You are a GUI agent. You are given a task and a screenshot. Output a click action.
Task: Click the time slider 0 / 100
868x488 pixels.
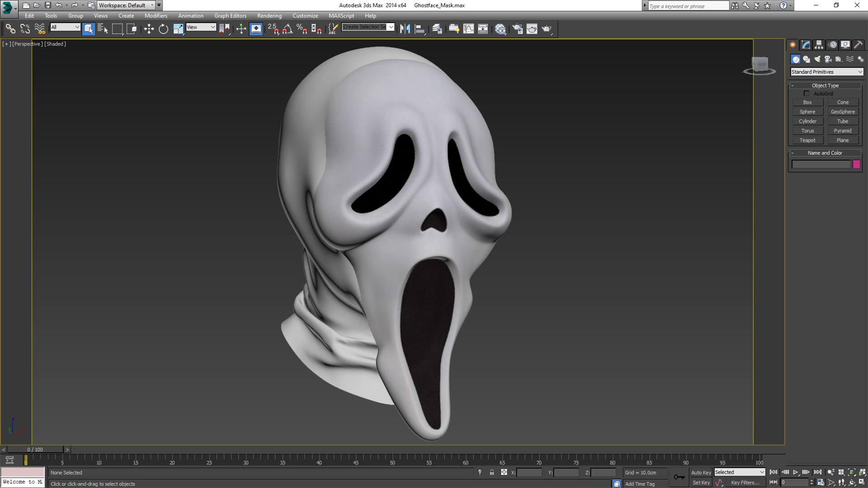pyautogui.click(x=35, y=450)
